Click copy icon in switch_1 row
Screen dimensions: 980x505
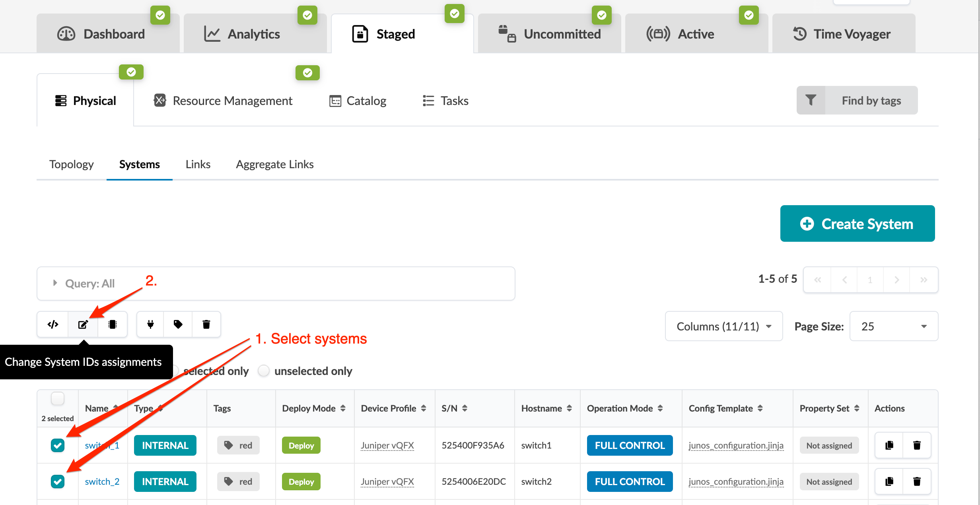coord(889,445)
